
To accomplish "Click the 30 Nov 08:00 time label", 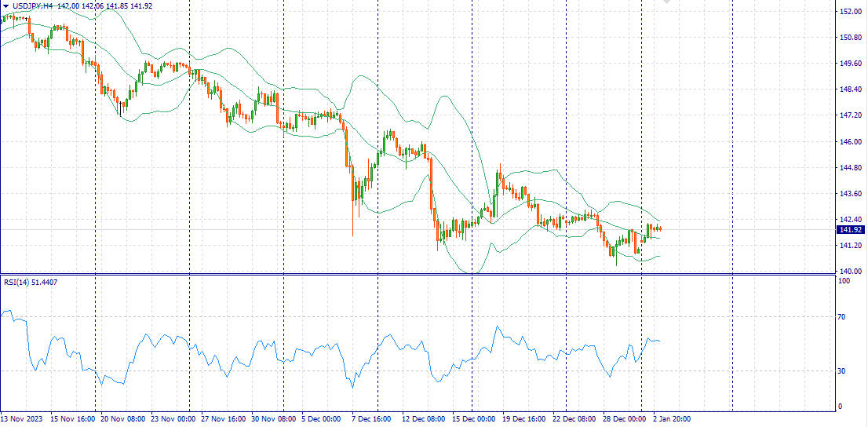I will click(273, 419).
